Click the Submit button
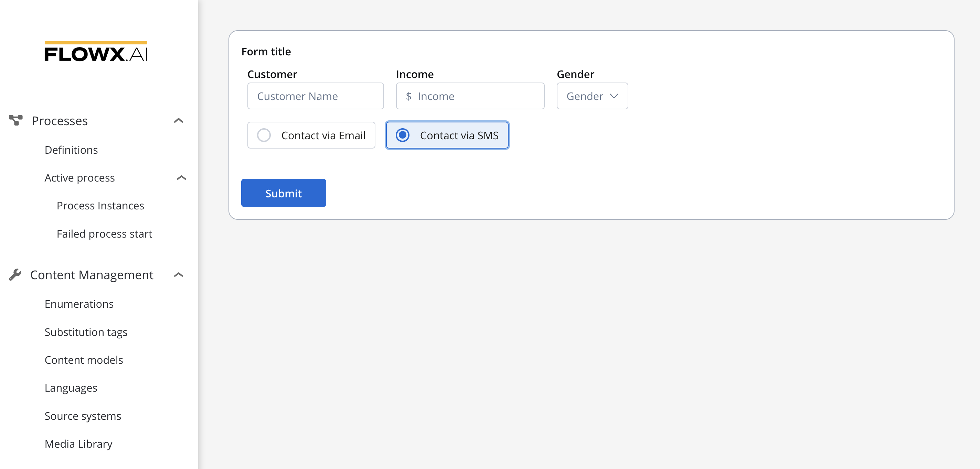 [x=284, y=193]
